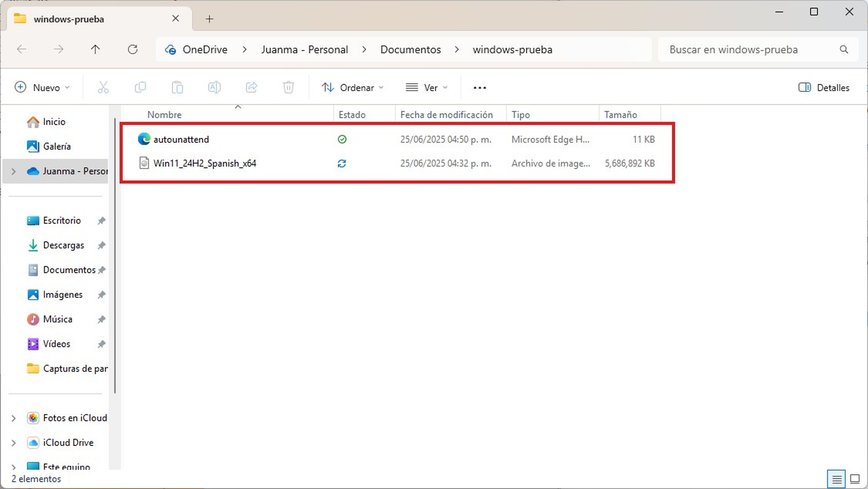Open the Ver dropdown
Viewport: 868px width, 489px height.
coord(427,87)
